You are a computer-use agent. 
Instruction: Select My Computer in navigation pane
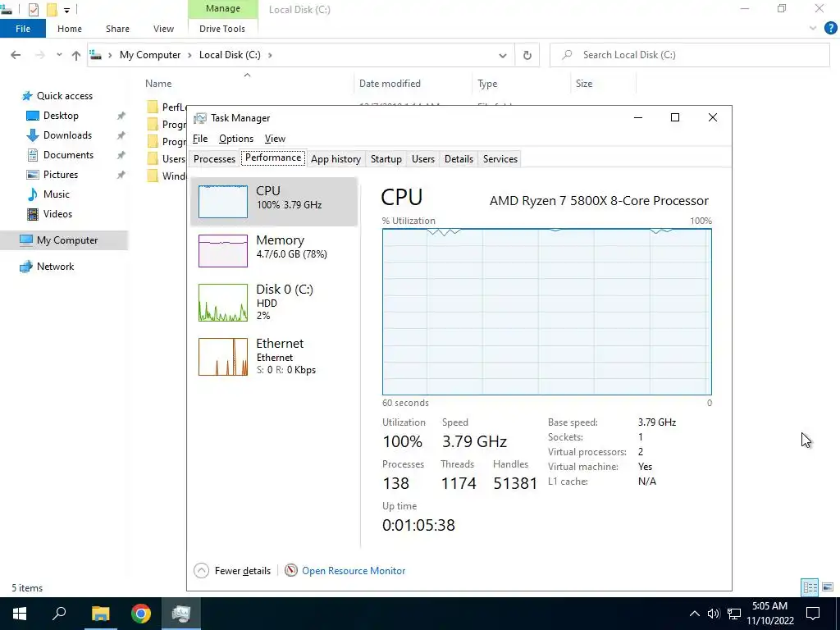click(67, 240)
